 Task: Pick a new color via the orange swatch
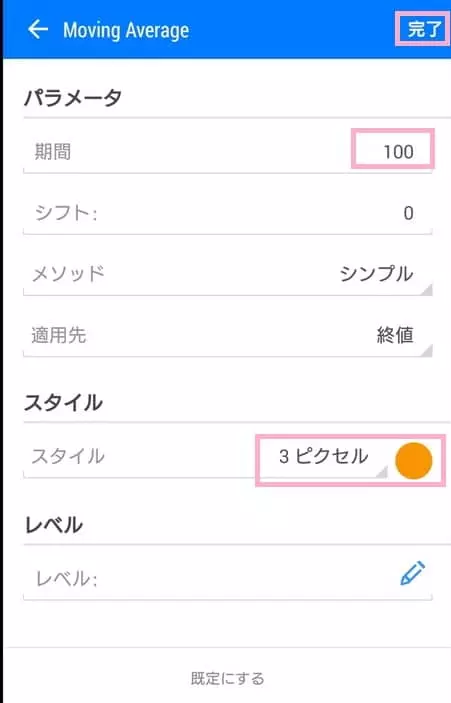coord(413,460)
